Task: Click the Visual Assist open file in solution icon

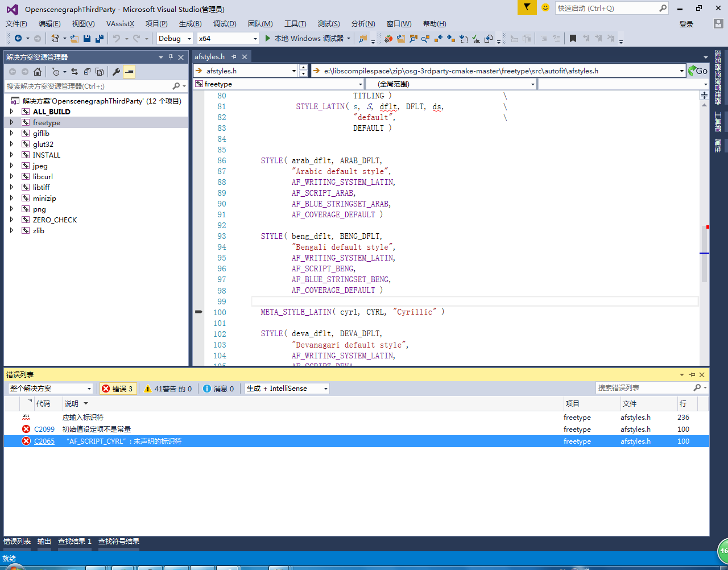Action: point(401,38)
